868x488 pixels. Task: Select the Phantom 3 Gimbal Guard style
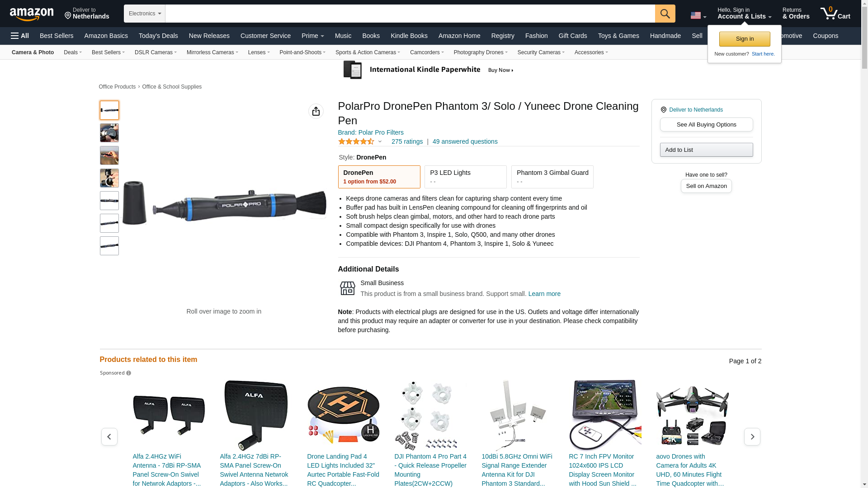(552, 177)
